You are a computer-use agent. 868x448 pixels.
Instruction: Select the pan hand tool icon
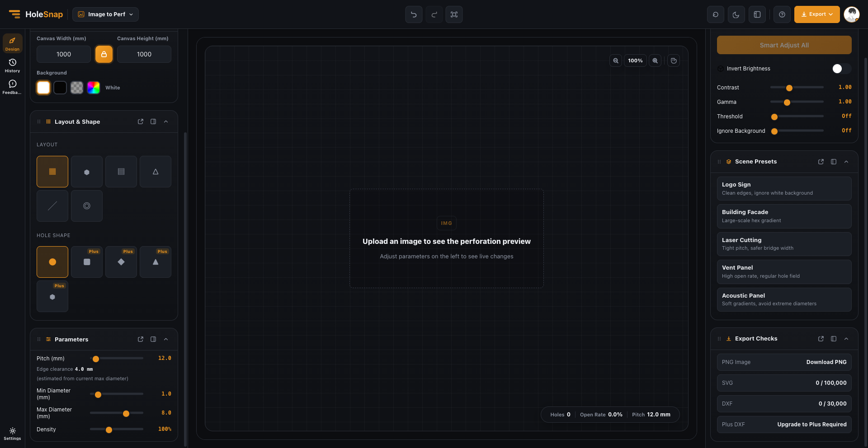tap(674, 61)
